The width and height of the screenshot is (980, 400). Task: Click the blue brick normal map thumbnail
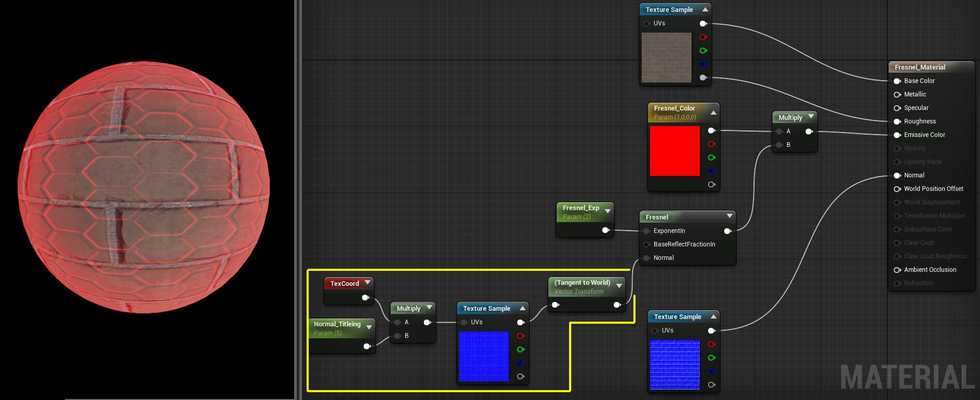point(675,365)
